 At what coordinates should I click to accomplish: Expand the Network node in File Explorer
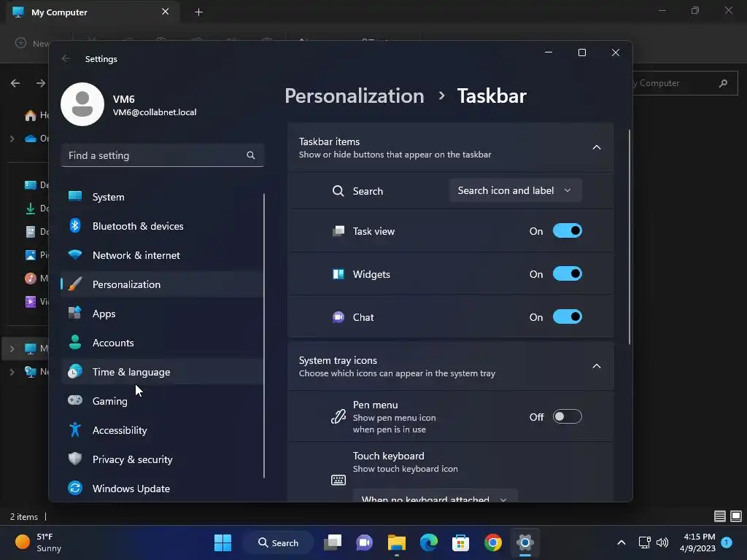(x=12, y=371)
